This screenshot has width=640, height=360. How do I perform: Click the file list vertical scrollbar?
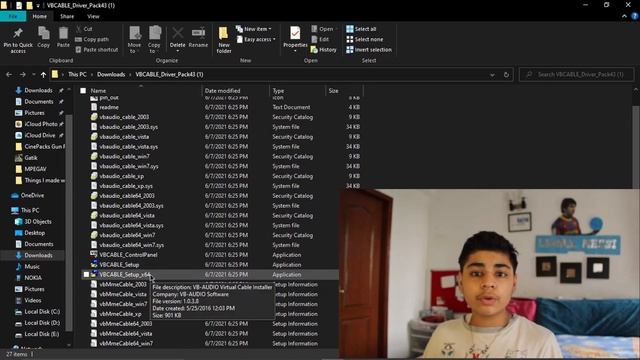[x=636, y=147]
